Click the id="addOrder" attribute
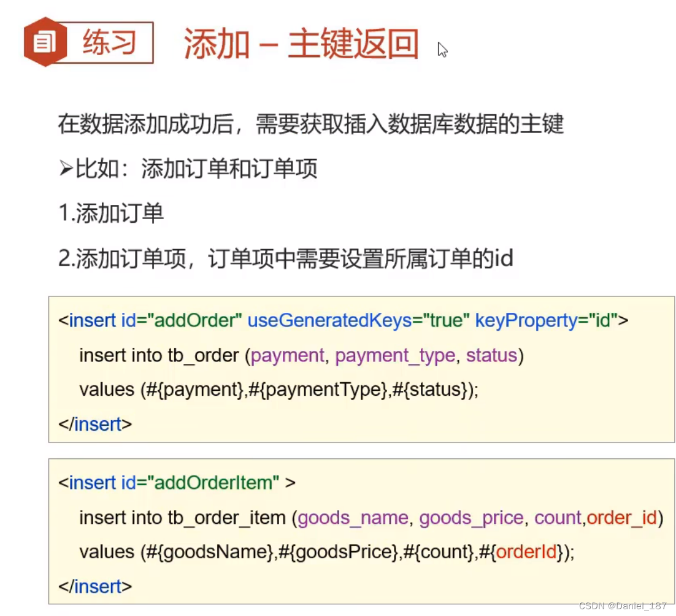This screenshot has height=616, width=676. 181,320
